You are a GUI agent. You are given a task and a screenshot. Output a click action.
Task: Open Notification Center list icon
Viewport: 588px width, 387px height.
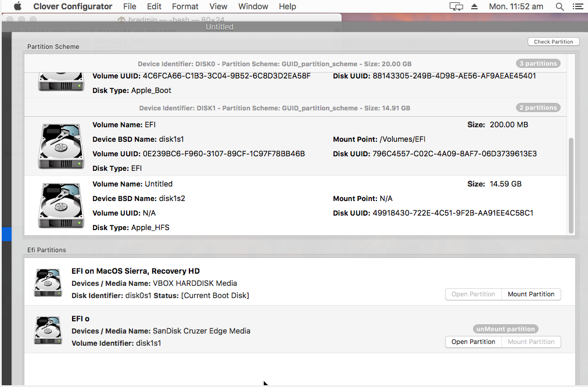(578, 6)
